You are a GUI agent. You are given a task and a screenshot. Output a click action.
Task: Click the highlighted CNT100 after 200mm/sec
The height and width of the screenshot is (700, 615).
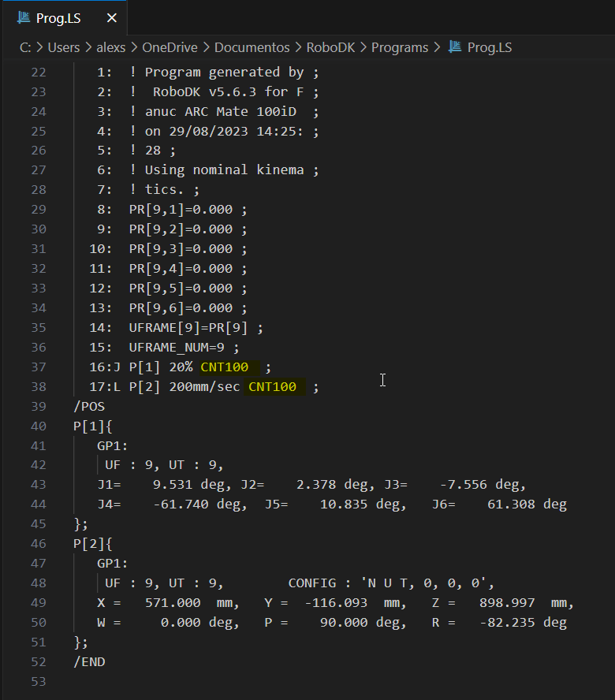click(273, 386)
